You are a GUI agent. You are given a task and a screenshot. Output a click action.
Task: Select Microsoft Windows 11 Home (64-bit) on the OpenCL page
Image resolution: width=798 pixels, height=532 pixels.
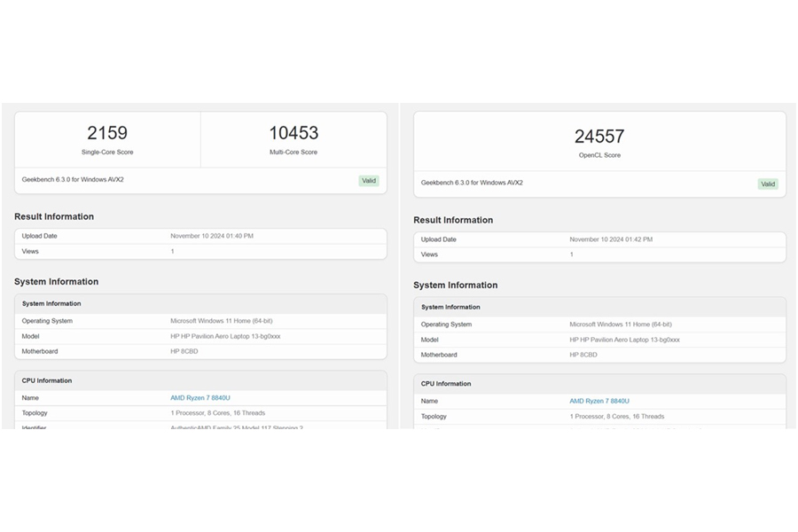[621, 325]
